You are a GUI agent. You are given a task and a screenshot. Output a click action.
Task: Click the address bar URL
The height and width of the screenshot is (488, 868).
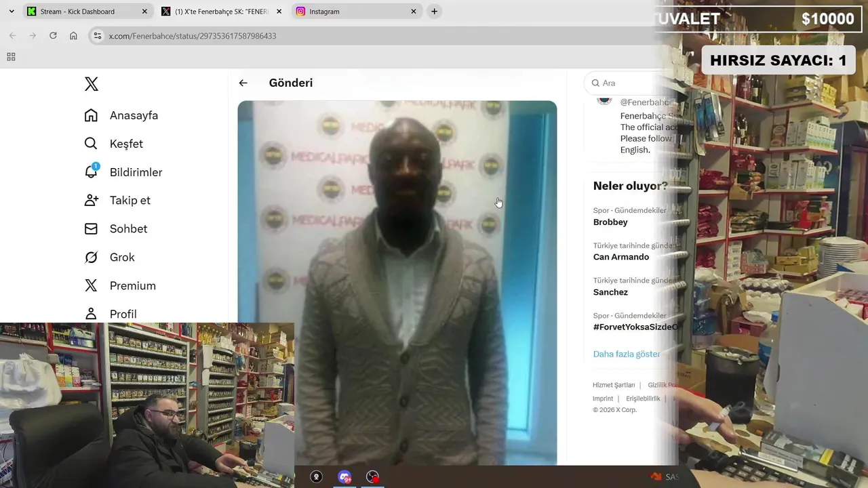(193, 36)
